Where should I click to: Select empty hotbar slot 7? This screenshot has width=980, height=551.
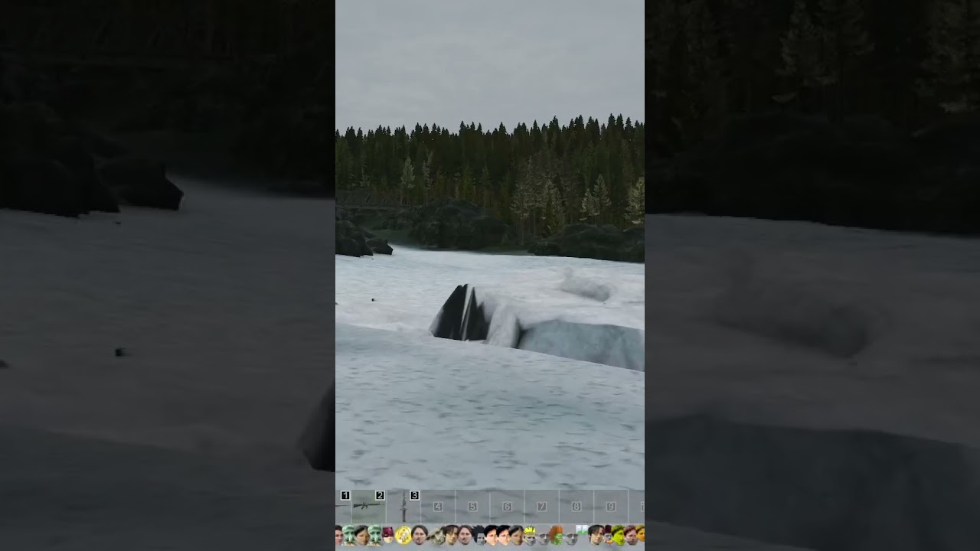point(542,507)
